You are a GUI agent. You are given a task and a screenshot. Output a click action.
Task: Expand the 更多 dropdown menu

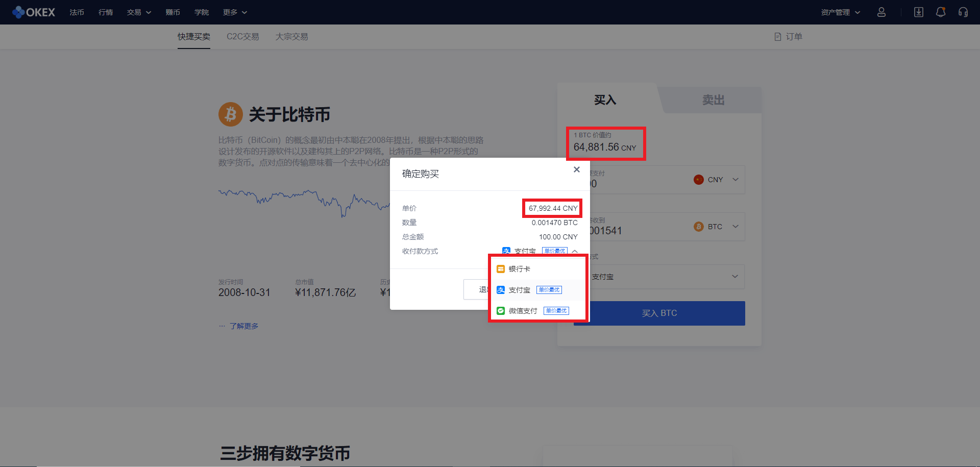click(x=235, y=12)
